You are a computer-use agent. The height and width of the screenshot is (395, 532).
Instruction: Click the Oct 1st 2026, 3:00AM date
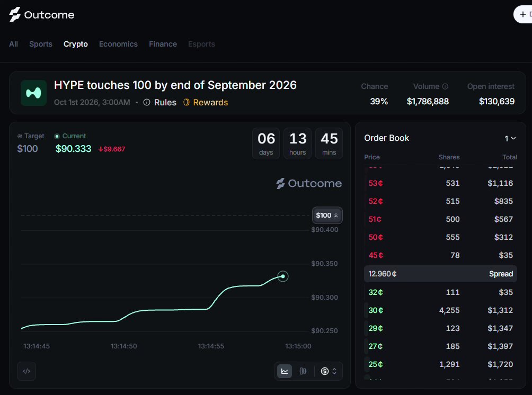coord(92,102)
